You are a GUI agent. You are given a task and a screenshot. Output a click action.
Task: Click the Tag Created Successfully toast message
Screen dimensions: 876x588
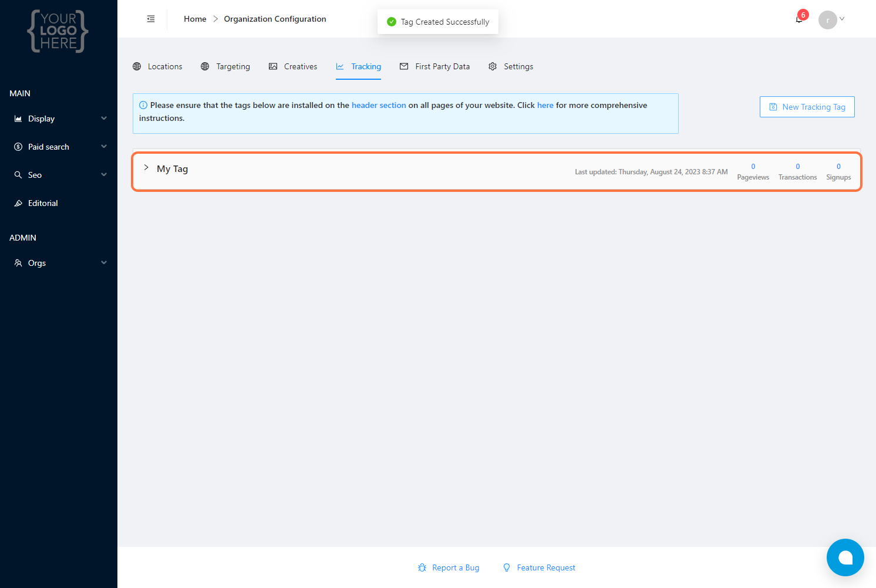[444, 22]
